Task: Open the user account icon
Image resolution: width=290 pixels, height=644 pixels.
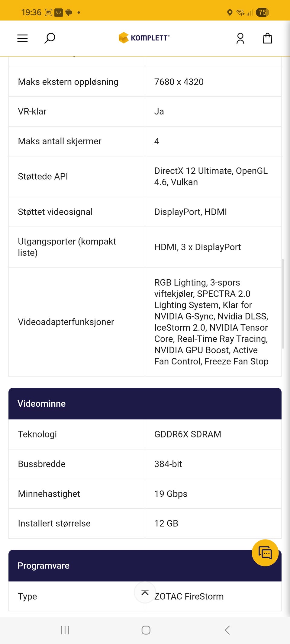Action: click(240, 38)
